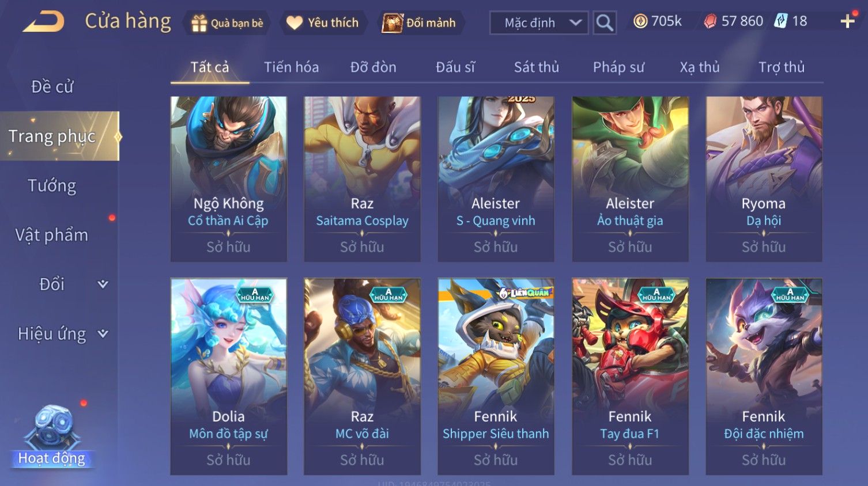Switch to the Tiến hóa tab

coord(291,67)
